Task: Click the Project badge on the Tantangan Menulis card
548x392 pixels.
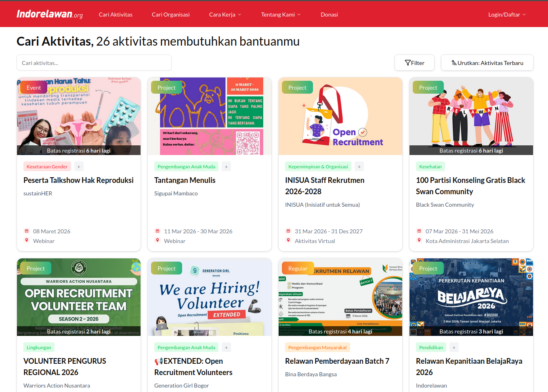Action: pos(166,88)
